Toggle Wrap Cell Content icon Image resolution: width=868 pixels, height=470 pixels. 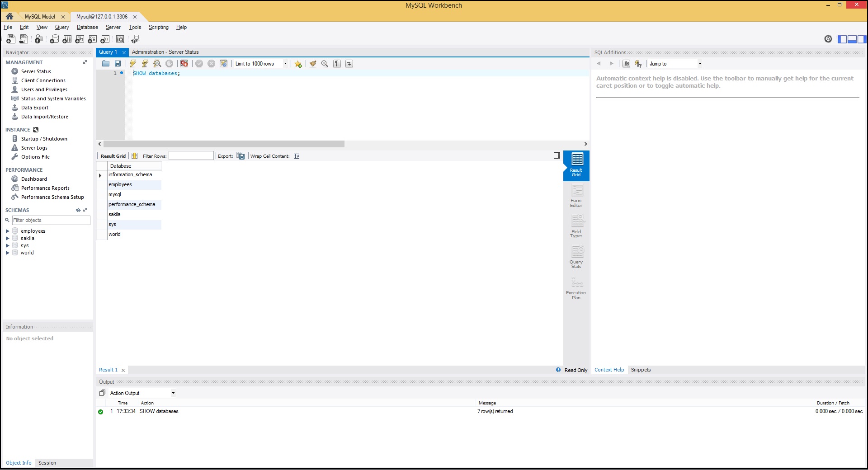(297, 156)
